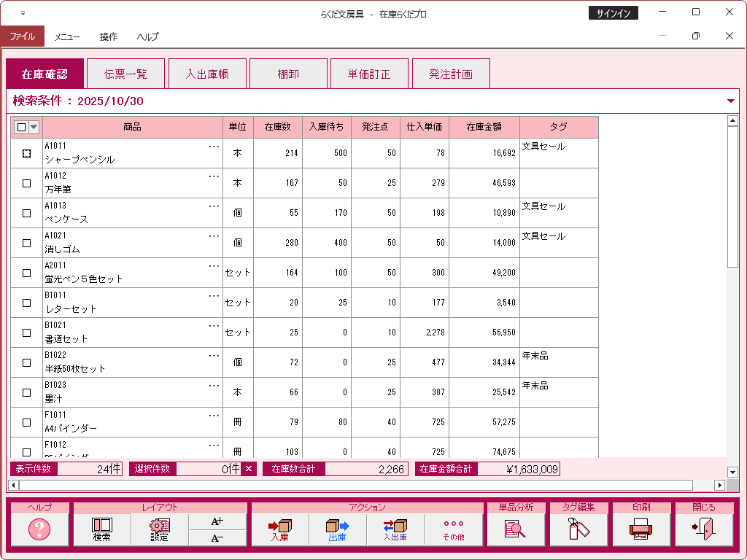The image size is (747, 560).
Task: Click the vertical scrollbar down arrow
Action: click(733, 472)
